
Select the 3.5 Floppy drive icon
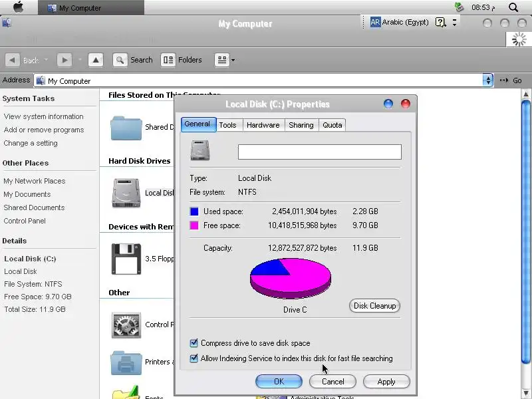point(126,259)
